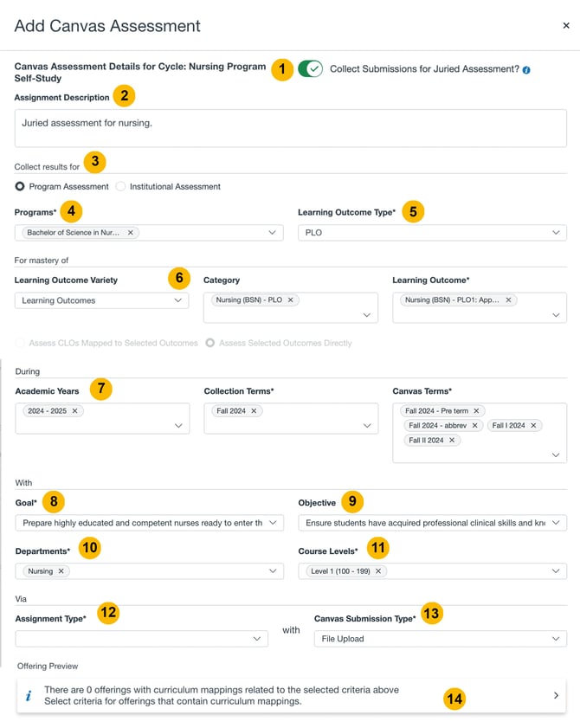Remove the Fall II 2024 Canvas term tag
The height and width of the screenshot is (728, 580).
click(x=452, y=441)
